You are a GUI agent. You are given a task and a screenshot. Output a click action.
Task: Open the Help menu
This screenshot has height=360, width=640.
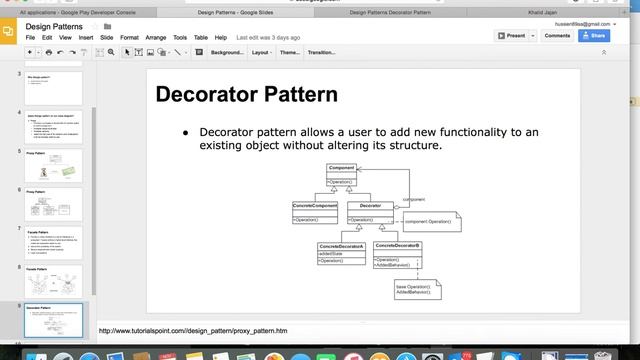(221, 38)
